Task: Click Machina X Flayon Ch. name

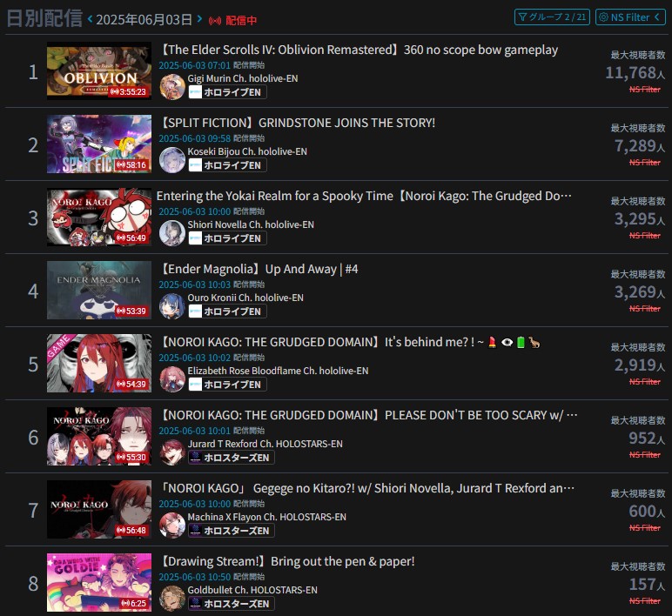Action: pyautogui.click(x=266, y=517)
